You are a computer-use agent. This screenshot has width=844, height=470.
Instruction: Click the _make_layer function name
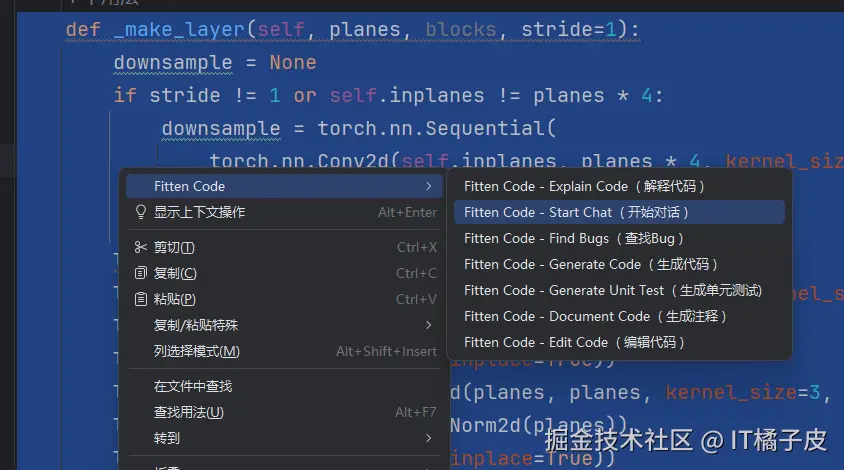pyautogui.click(x=179, y=30)
